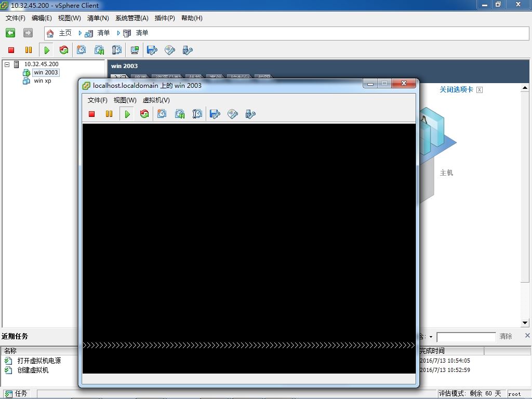Click the 任务 button in the status bar
The width and height of the screenshot is (532, 399).
point(16,393)
